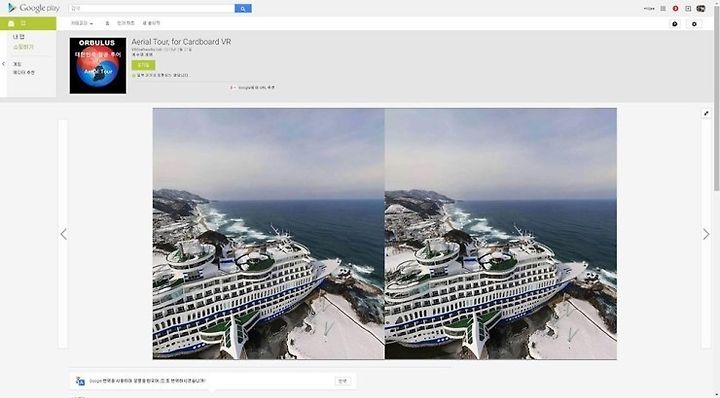Open the red notifications badge
The image size is (720, 398).
click(675, 8)
